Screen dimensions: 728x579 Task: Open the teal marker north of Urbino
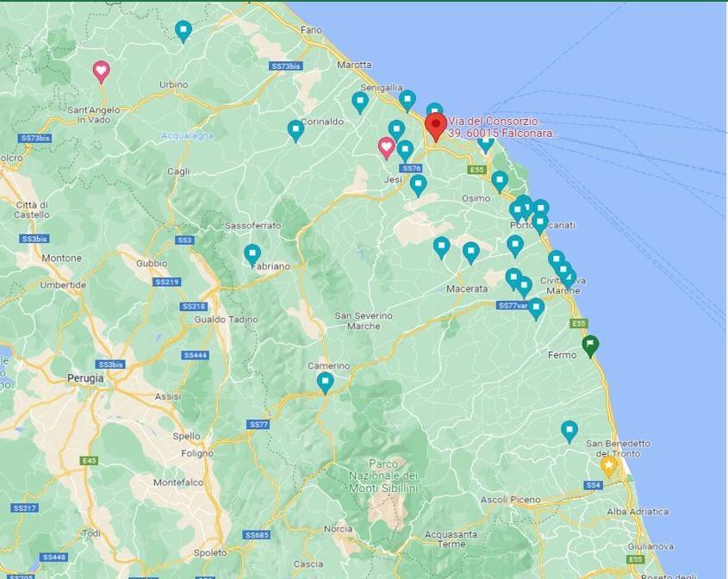[184, 31]
